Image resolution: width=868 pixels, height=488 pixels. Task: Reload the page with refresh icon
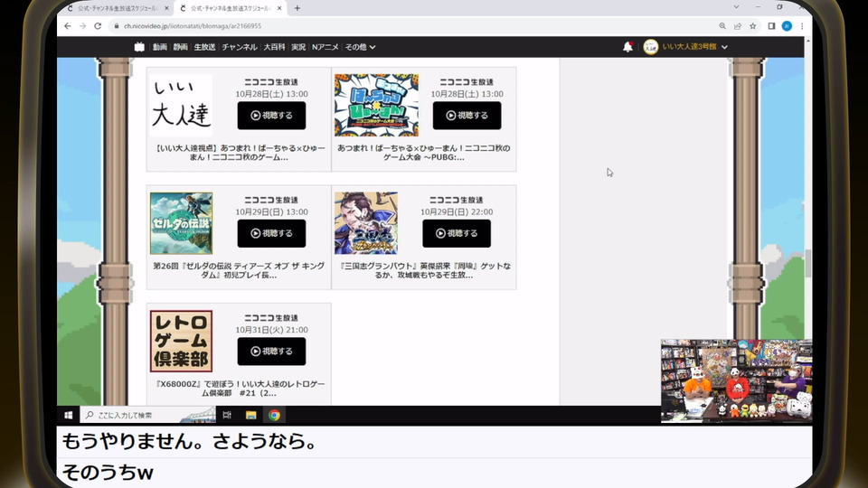click(98, 26)
